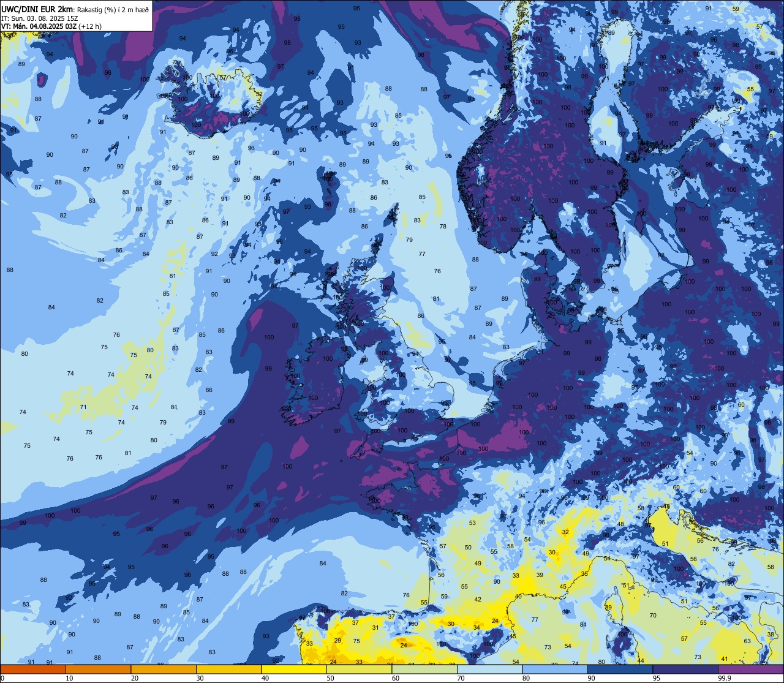Click the 60–70% pale green legend swatch

pyautogui.click(x=424, y=669)
